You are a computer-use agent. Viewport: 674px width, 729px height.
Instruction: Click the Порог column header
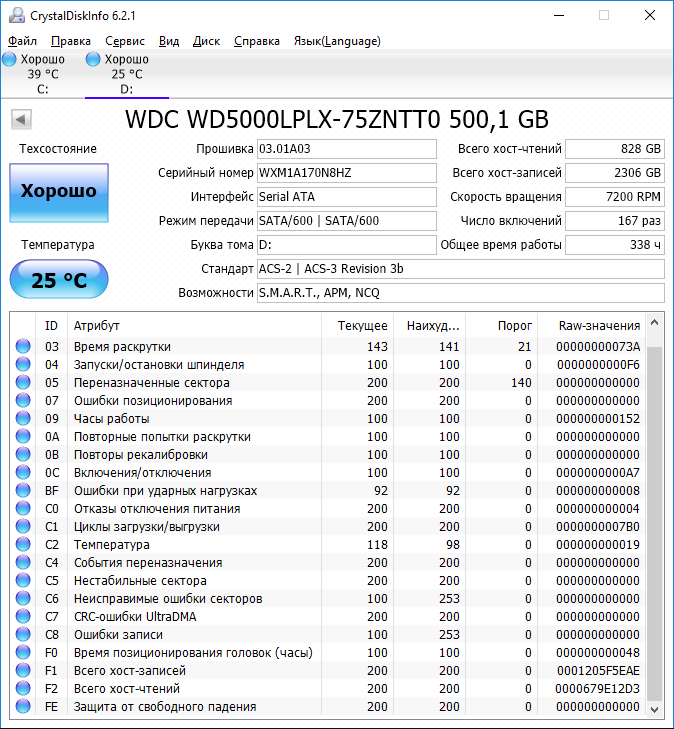point(502,325)
